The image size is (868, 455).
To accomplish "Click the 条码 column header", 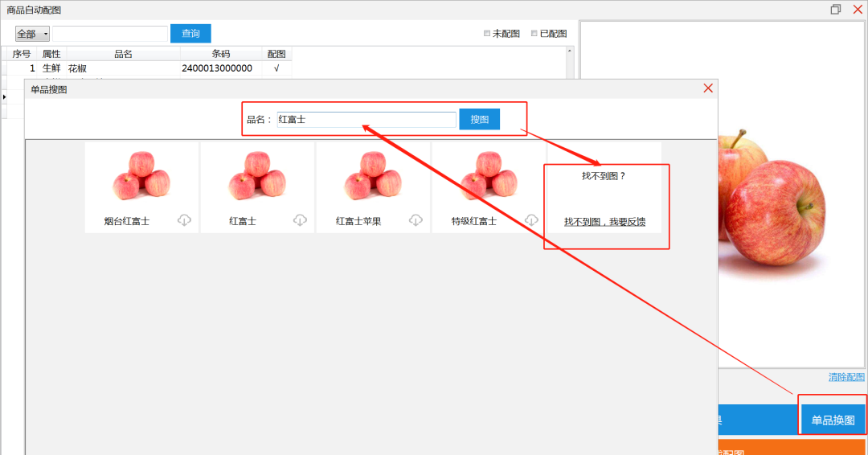I will click(221, 54).
